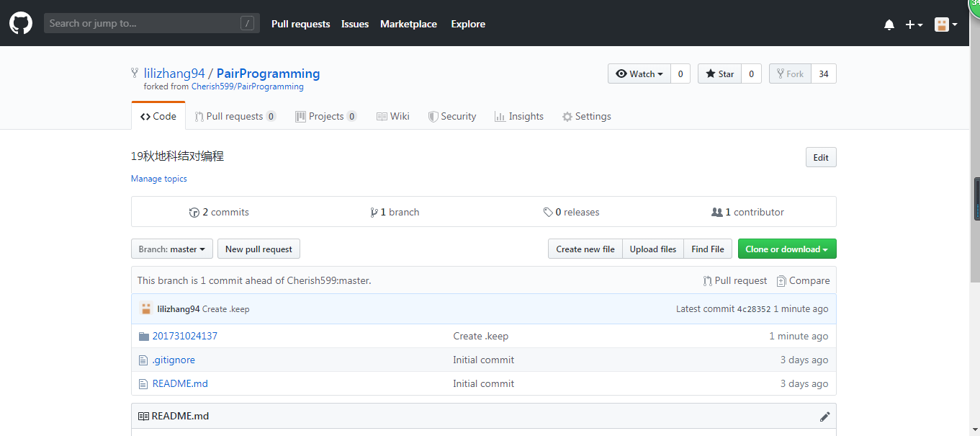This screenshot has height=436, width=980.
Task: Switch to the Code tab
Action: click(158, 116)
